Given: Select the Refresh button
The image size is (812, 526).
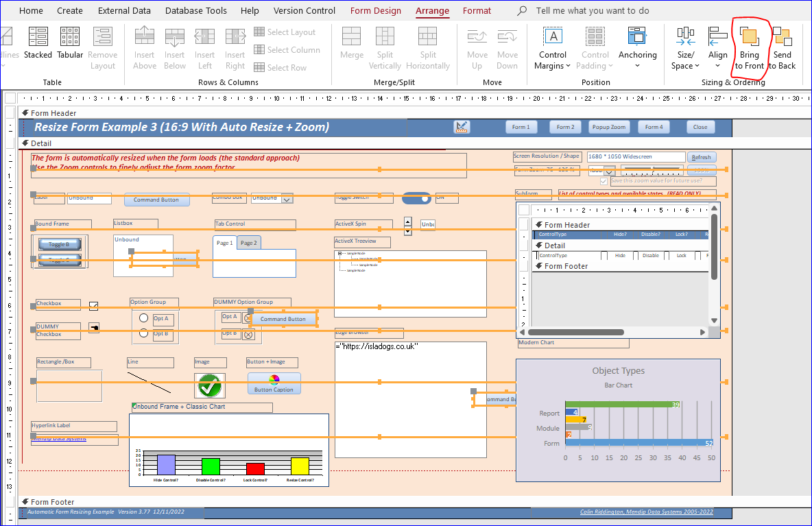Looking at the screenshot, I should (x=701, y=157).
